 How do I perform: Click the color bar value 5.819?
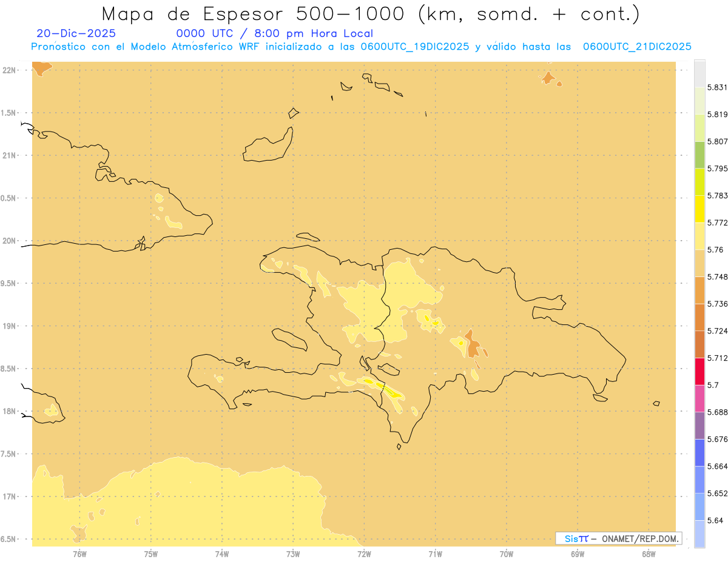tap(718, 114)
